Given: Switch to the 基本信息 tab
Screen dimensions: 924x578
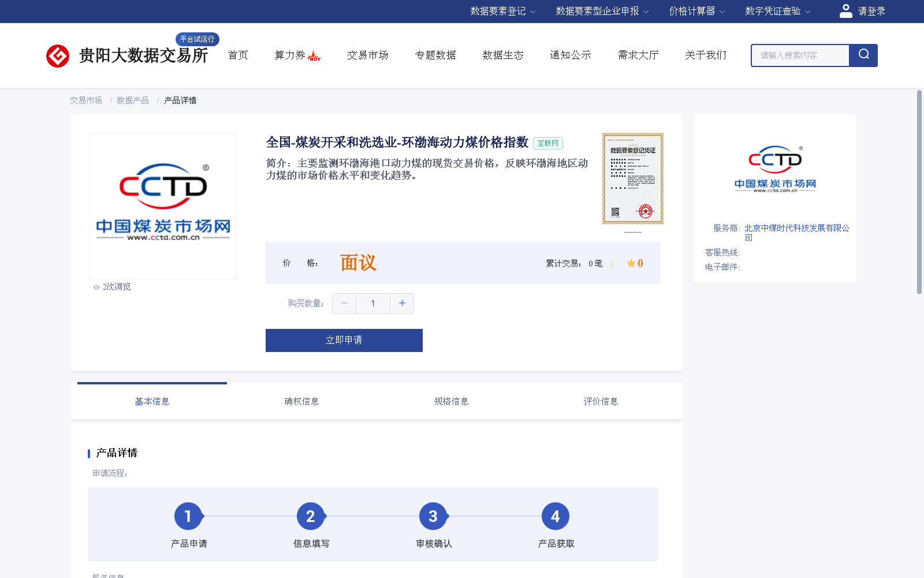Looking at the screenshot, I should (152, 401).
